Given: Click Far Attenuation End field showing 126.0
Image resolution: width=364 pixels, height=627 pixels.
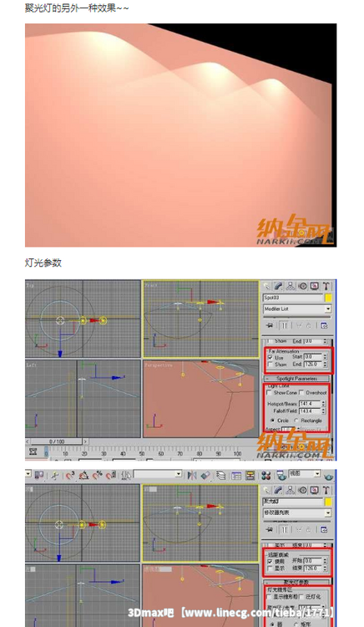Looking at the screenshot, I should (x=312, y=364).
